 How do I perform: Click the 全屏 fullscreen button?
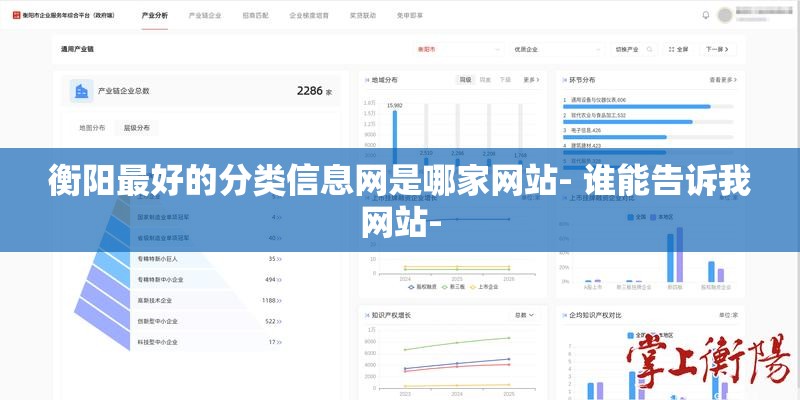click(678, 49)
